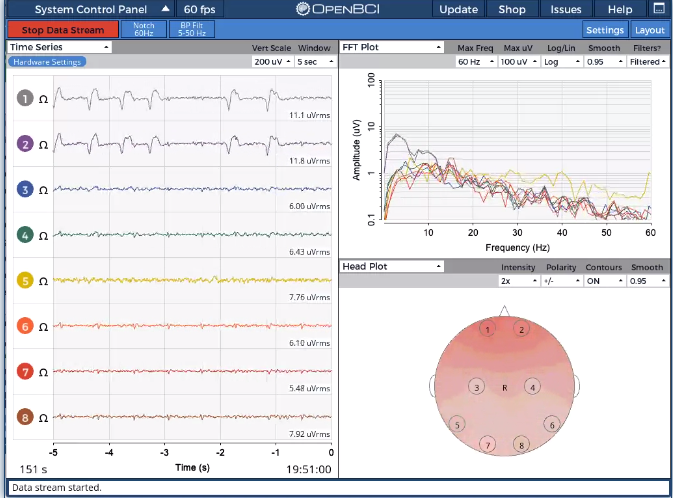This screenshot has width=673, height=498.
Task: Open the Vert Scale 200 uV dropdown
Action: (x=271, y=62)
